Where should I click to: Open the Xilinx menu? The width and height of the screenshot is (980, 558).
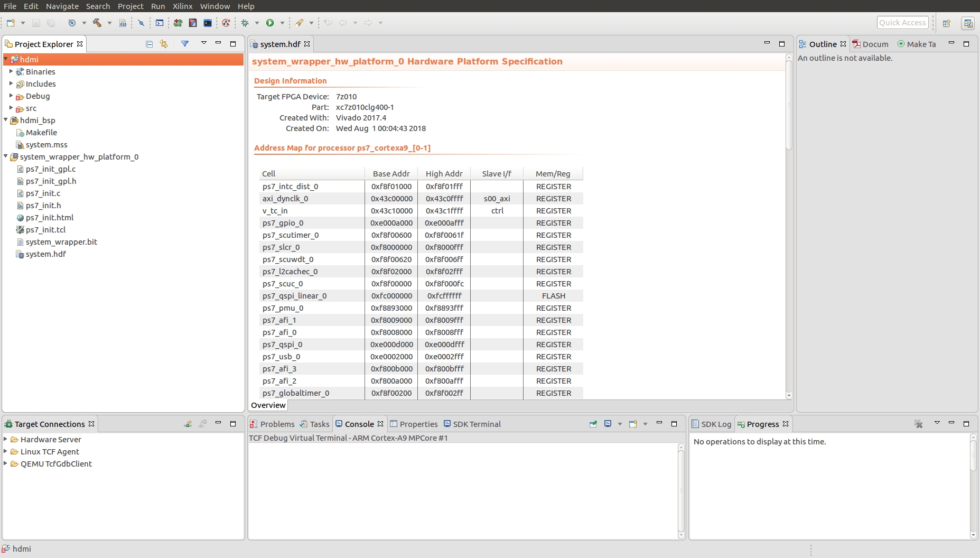point(182,6)
